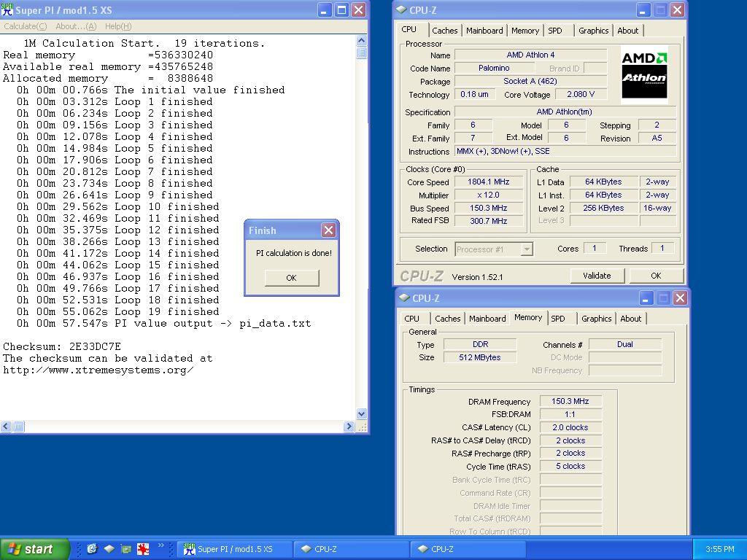Click the Code Name value Palomino

point(494,68)
